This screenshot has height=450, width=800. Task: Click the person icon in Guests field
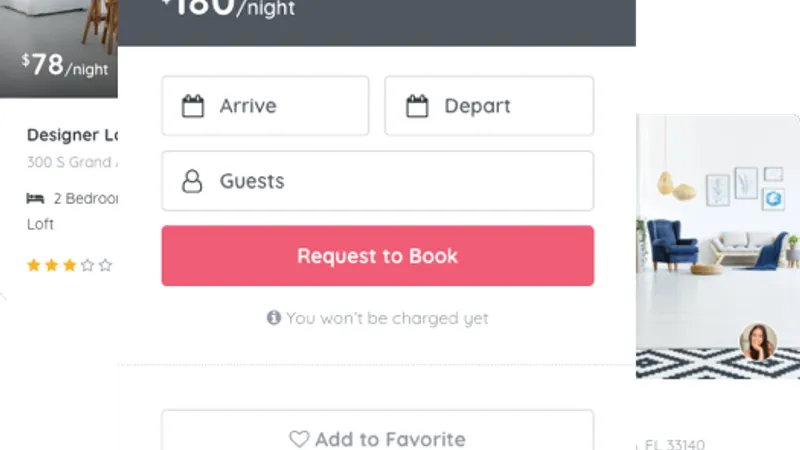(192, 181)
